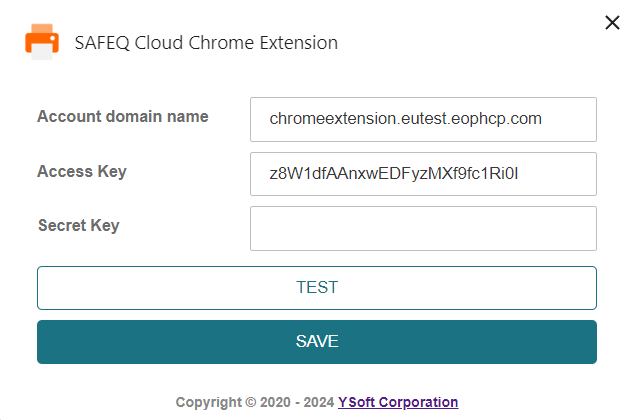Click the chromeextension.eutest.eophcp.com domain value
Viewport: 633px width, 420px height.
point(405,119)
